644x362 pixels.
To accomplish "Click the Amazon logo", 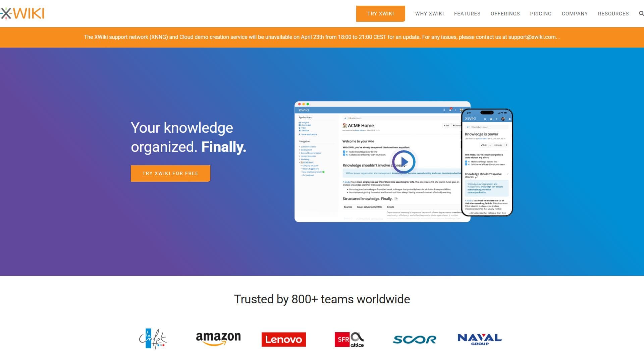I will click(218, 339).
